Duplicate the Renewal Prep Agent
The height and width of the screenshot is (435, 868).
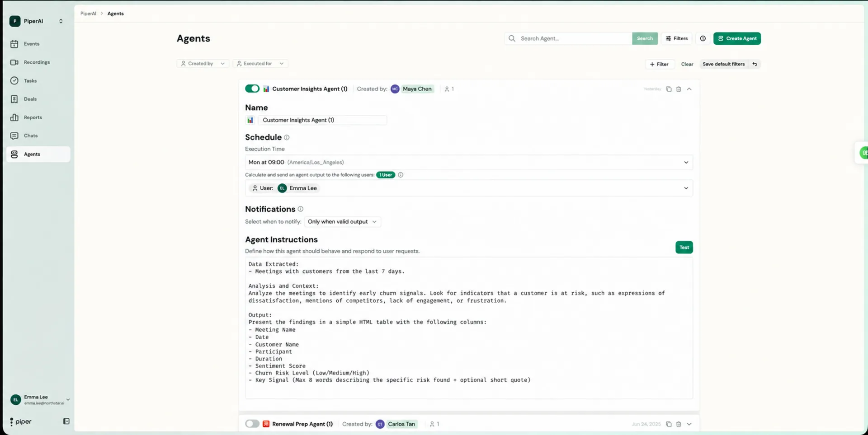[669, 424]
